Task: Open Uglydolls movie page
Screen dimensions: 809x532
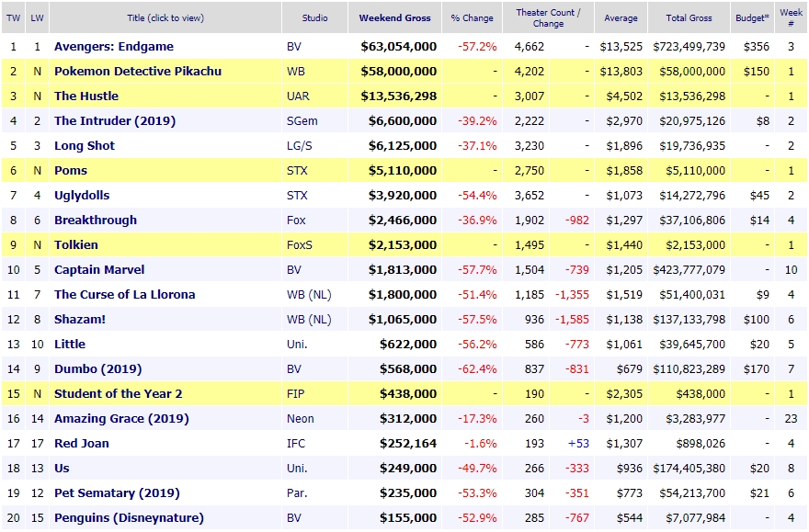Action: pyautogui.click(x=82, y=196)
